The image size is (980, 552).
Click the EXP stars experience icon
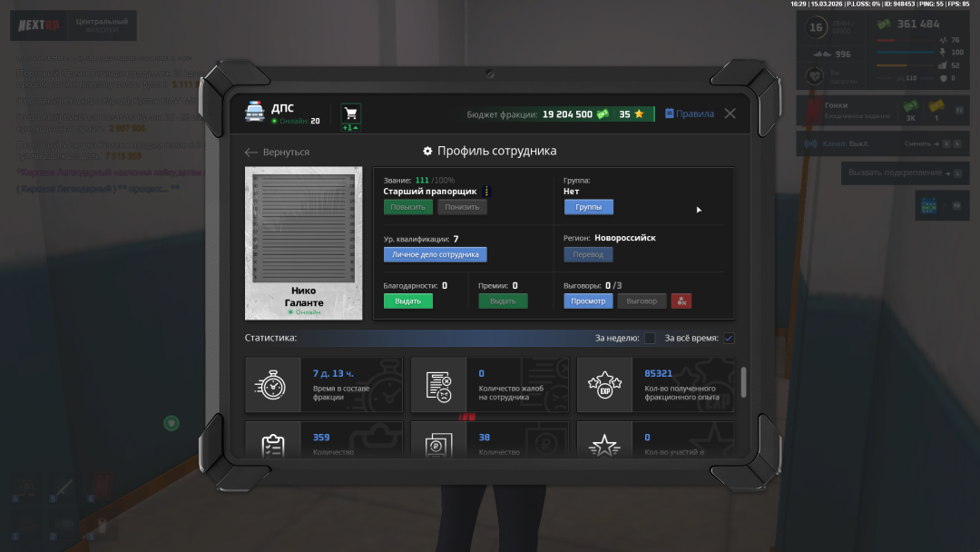coord(604,385)
